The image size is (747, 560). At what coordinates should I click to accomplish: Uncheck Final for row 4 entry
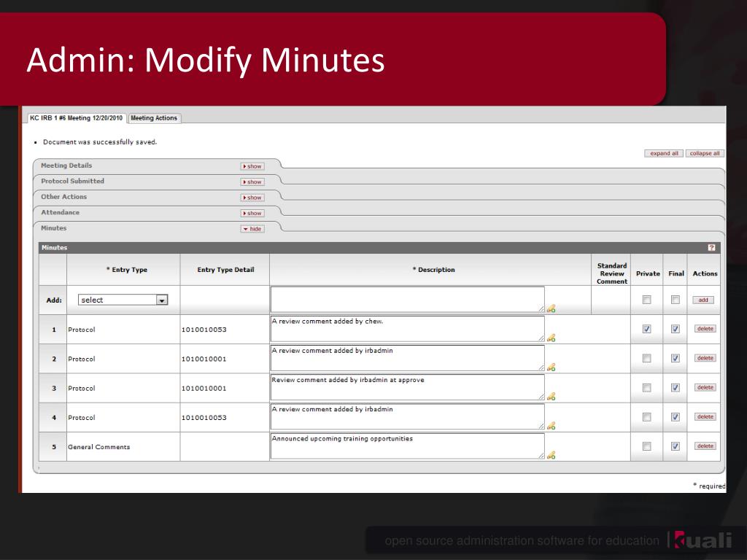pos(675,417)
